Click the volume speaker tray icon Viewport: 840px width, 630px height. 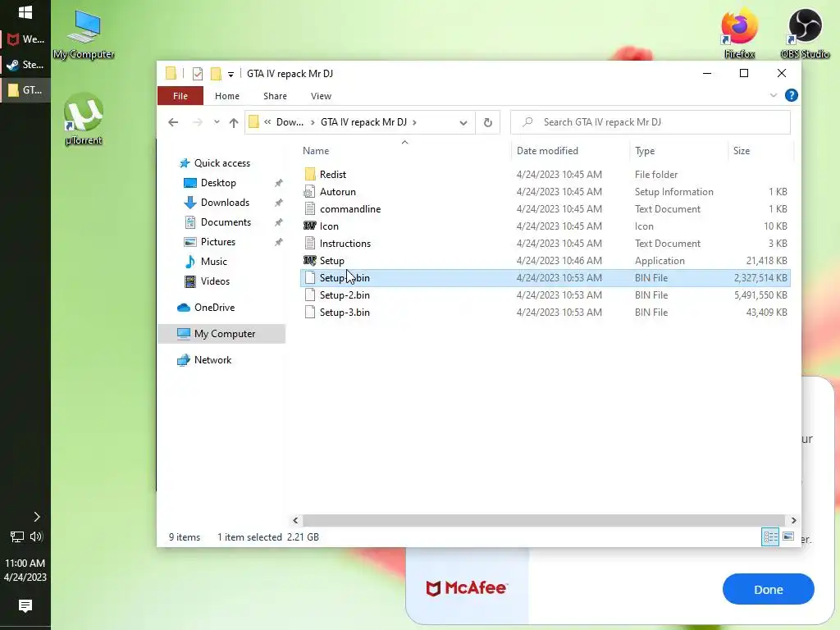tap(36, 536)
